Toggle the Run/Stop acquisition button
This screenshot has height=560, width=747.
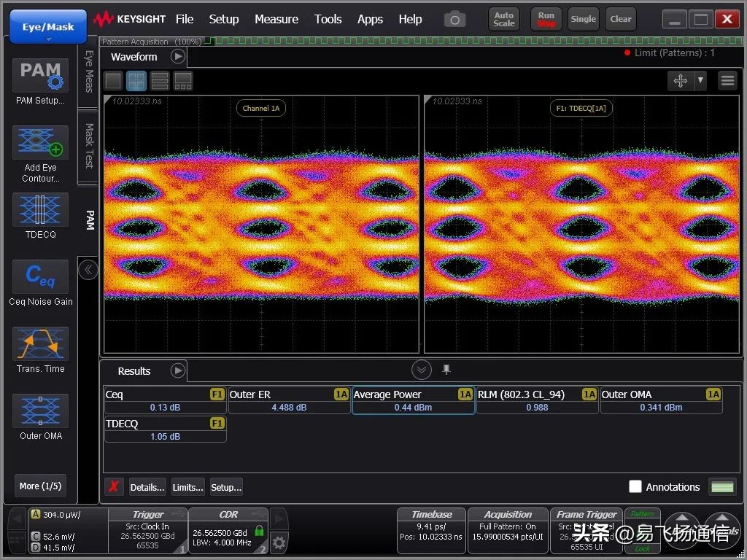click(x=546, y=19)
